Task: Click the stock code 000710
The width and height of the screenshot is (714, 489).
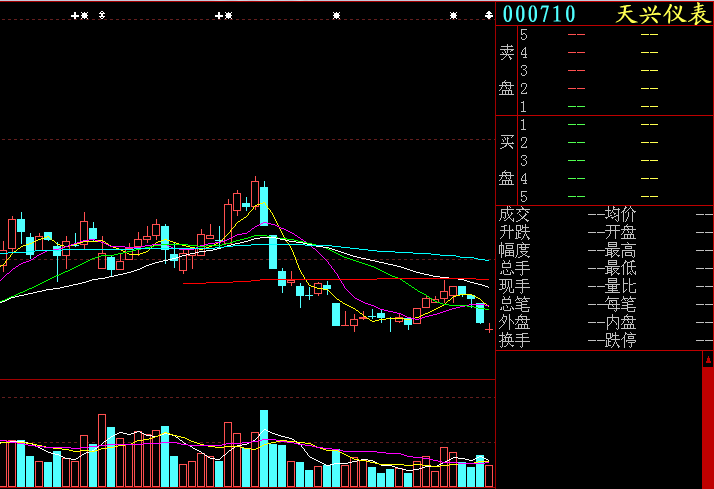Action: pyautogui.click(x=539, y=14)
